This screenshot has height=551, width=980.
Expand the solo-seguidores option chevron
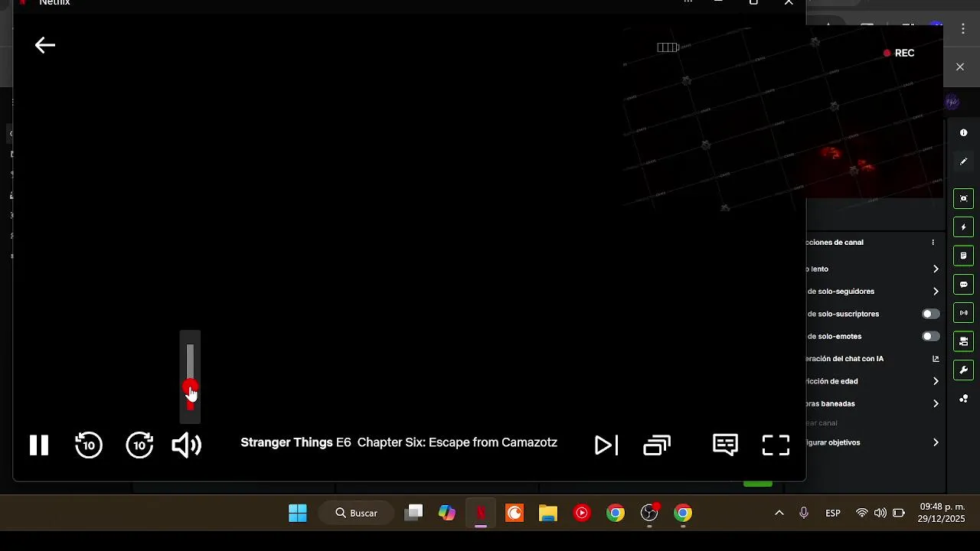click(x=936, y=291)
